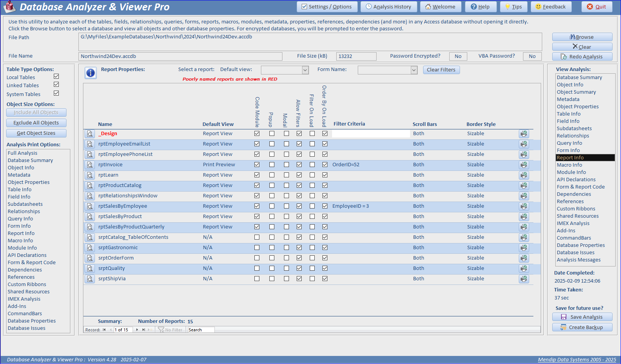Click the Browse button
The image size is (621, 364).
582,37
